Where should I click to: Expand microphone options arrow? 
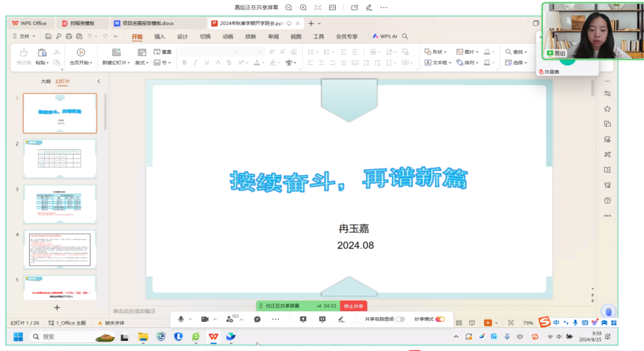pyautogui.click(x=191, y=319)
